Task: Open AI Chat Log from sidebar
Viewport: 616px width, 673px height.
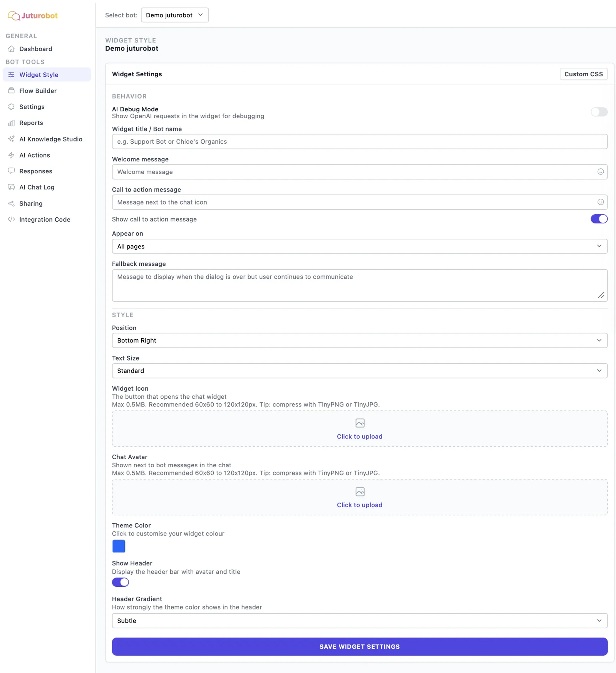Action: (x=47, y=187)
